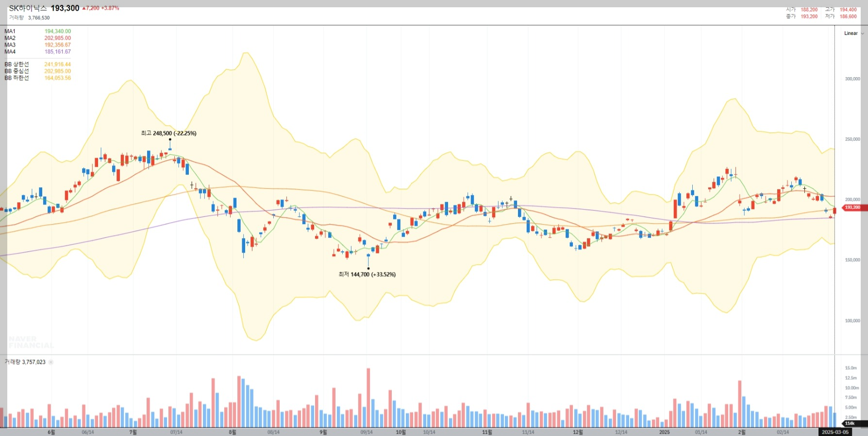Click the 12/14 time axis label
Image resolution: width=868 pixels, height=436 pixels.
pos(621,432)
